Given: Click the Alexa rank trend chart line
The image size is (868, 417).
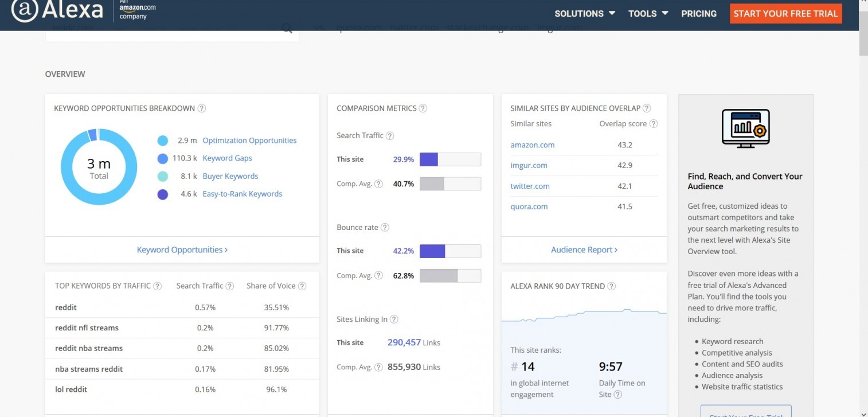Looking at the screenshot, I should click(x=584, y=314).
